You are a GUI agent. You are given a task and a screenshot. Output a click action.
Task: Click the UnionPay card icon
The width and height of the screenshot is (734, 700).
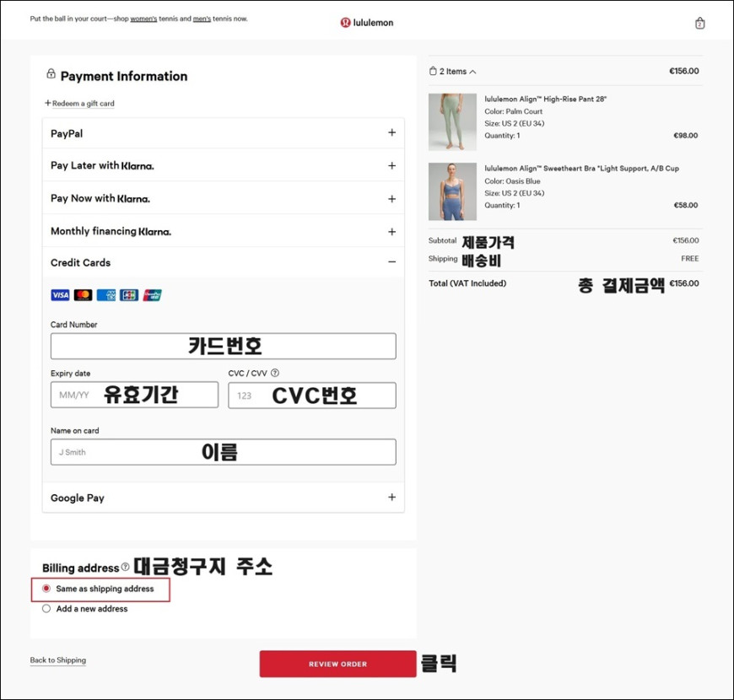pyautogui.click(x=152, y=295)
